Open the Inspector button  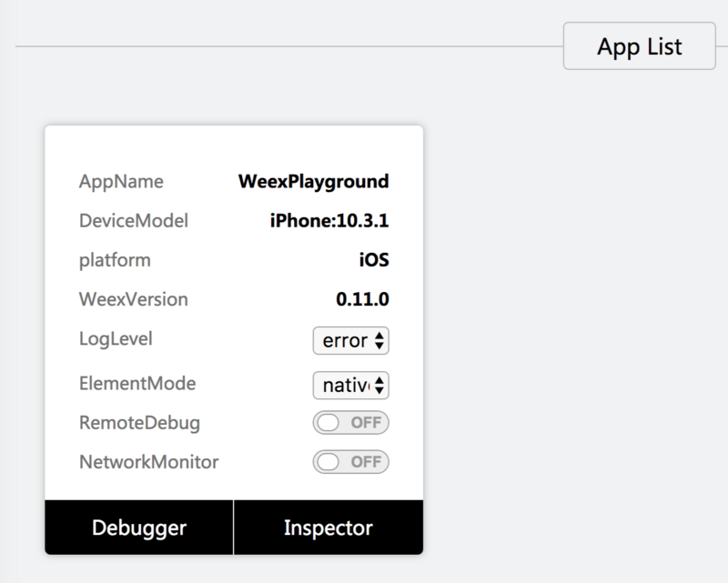[x=329, y=528]
